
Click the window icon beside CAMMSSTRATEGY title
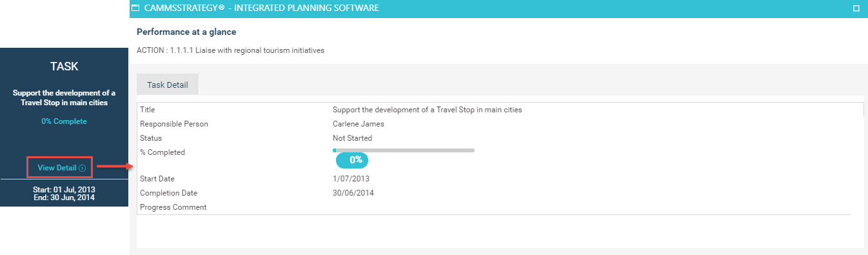coord(135,8)
